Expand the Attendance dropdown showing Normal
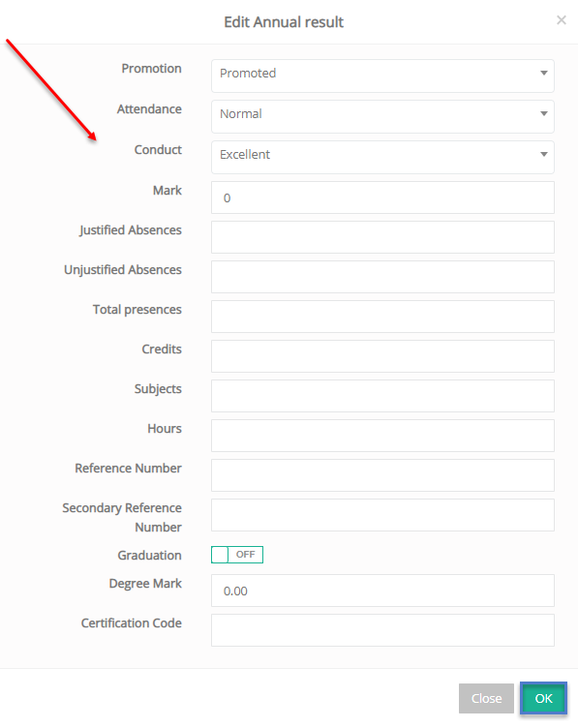This screenshot has width=578, height=728. [x=382, y=116]
